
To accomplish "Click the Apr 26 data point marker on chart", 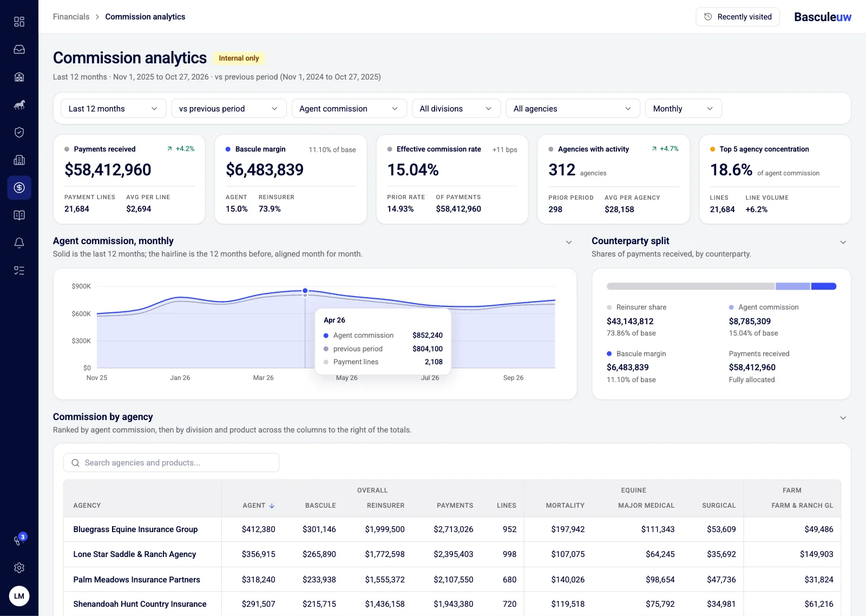I will (x=305, y=291).
